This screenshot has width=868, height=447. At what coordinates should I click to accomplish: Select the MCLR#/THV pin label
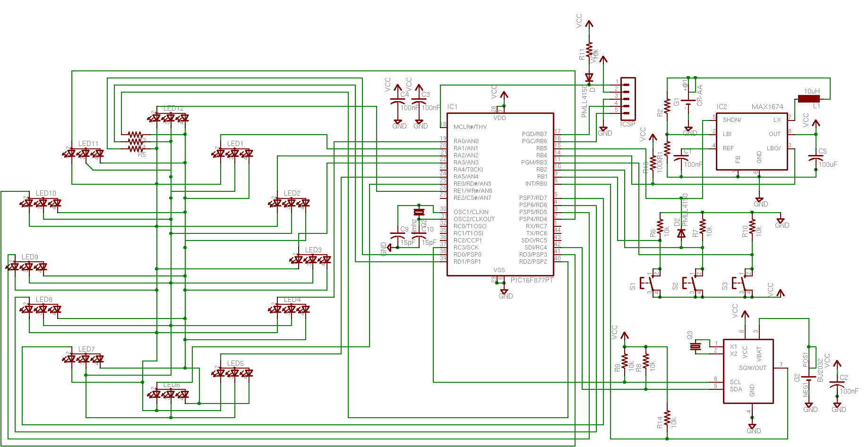click(x=470, y=127)
